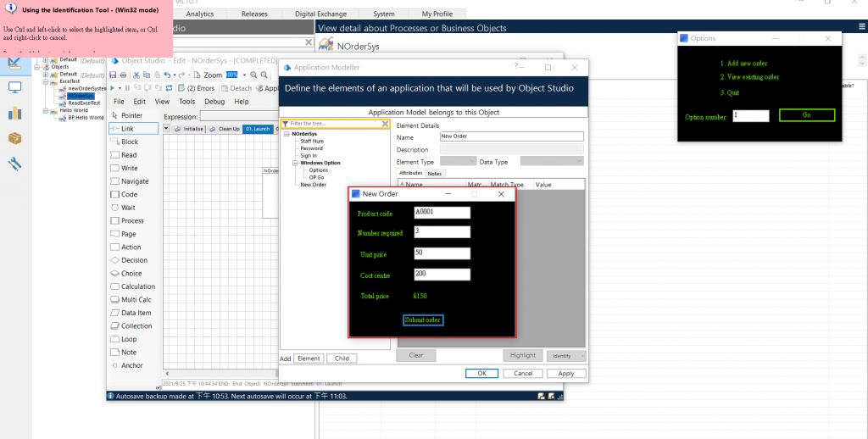
Task: Collapse the NOrderSys node in Application Modeller tree
Action: pos(287,134)
